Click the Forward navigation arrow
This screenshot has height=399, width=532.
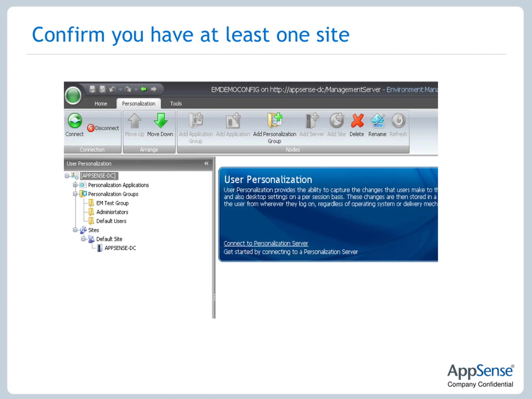pyautogui.click(x=154, y=89)
